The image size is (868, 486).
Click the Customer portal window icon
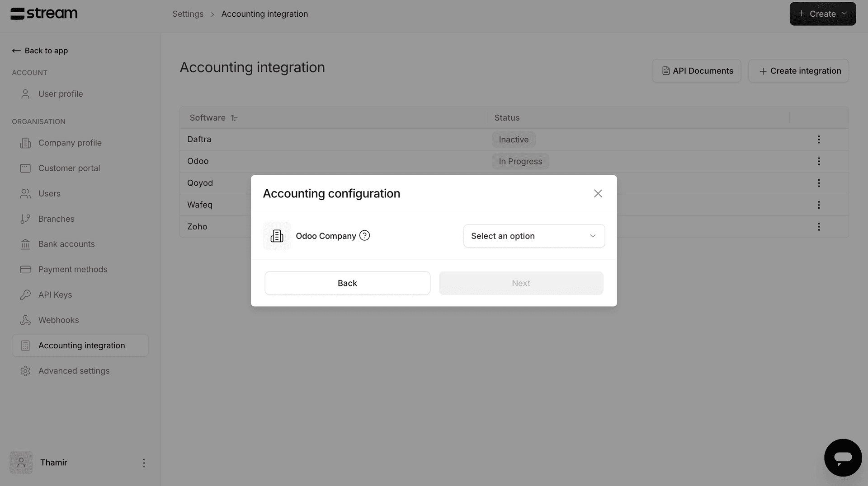[x=25, y=168]
